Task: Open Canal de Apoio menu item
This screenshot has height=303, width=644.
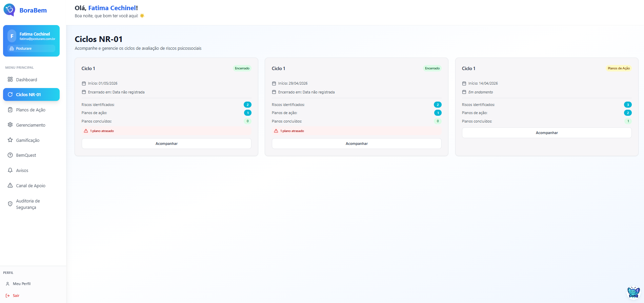Action: 31,186
